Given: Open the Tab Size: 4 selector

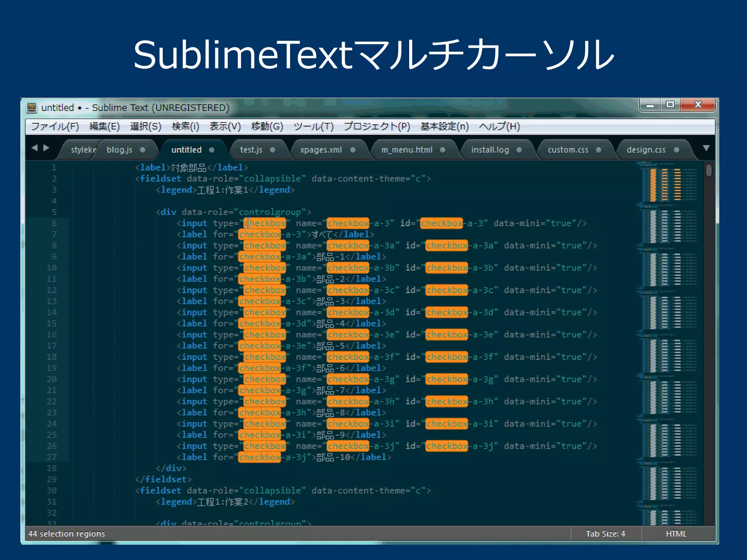Looking at the screenshot, I should click(x=605, y=534).
